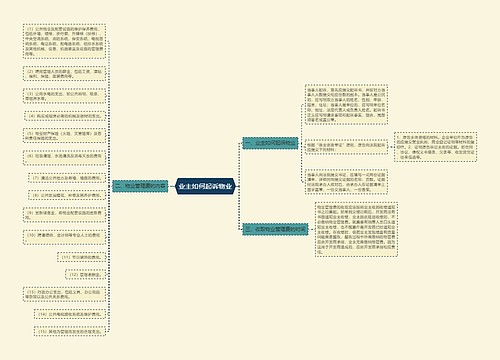Select the central node 业主如何起诉物业
Viewport: 500px width, 360px height.
(205, 186)
